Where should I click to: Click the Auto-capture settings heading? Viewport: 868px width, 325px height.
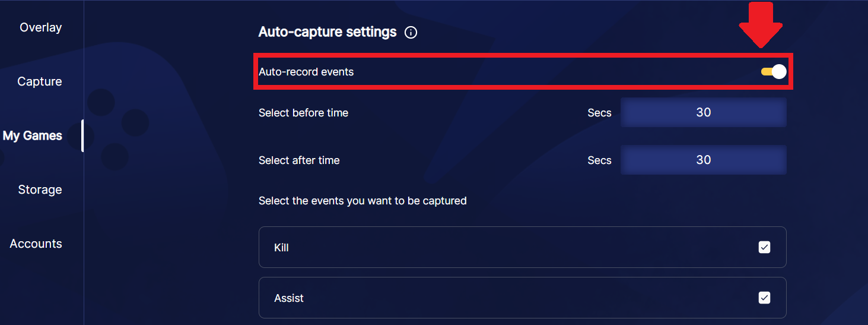pyautogui.click(x=328, y=32)
